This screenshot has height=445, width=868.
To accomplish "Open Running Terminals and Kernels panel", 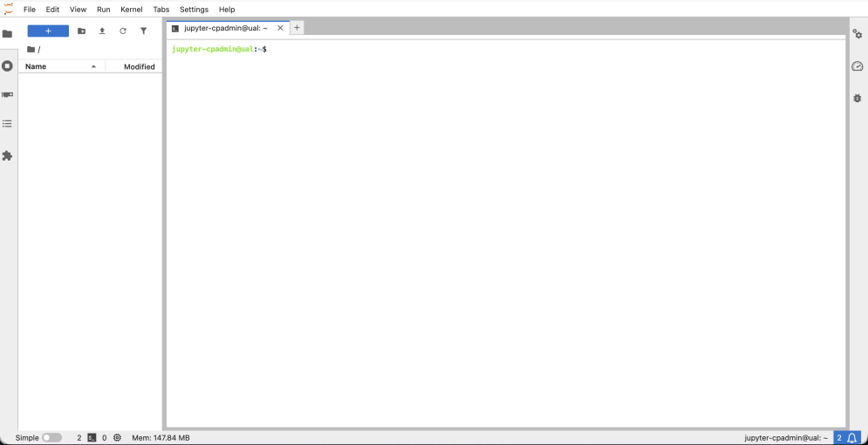I will click(x=7, y=65).
